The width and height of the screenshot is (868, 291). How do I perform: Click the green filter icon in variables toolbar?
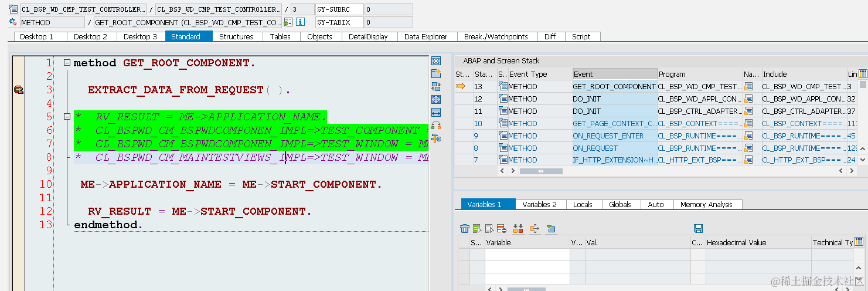550,228
